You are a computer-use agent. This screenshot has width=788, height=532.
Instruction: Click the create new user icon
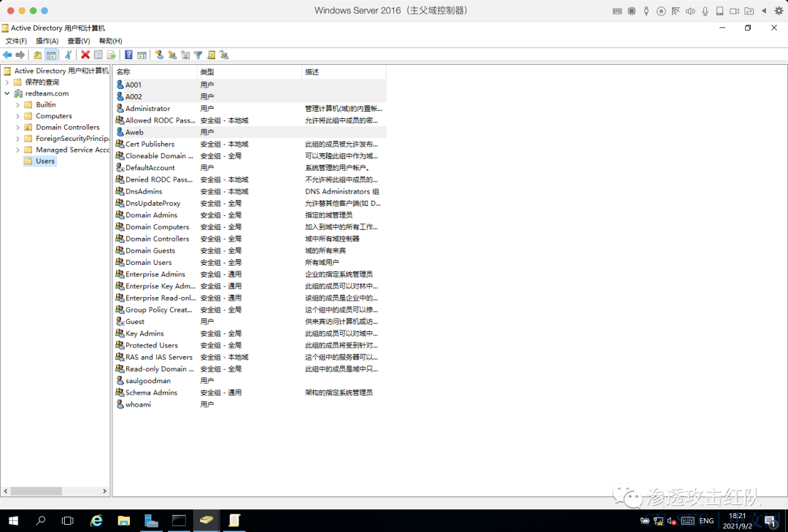pos(159,55)
